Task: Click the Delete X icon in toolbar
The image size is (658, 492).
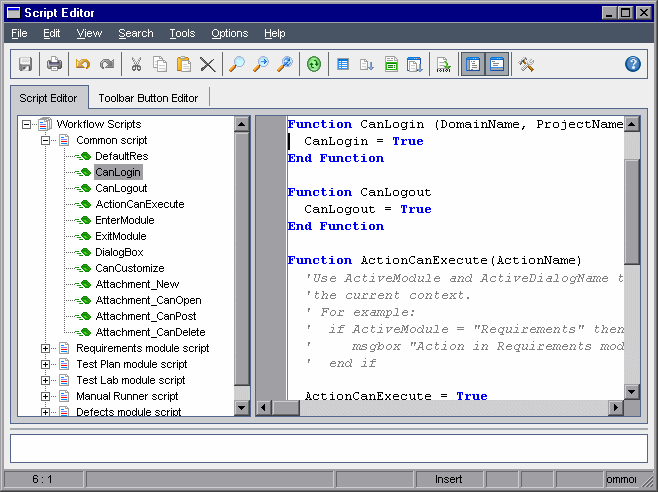Action: click(x=207, y=64)
